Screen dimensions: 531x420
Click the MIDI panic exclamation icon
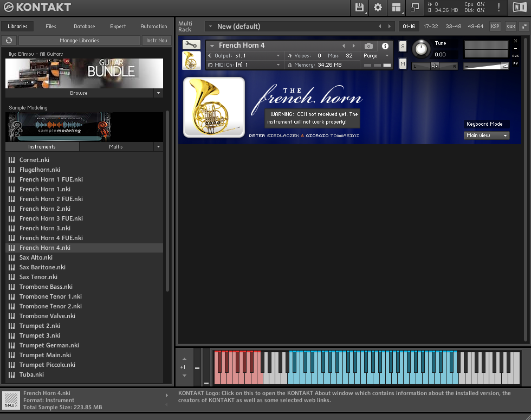tap(498, 8)
